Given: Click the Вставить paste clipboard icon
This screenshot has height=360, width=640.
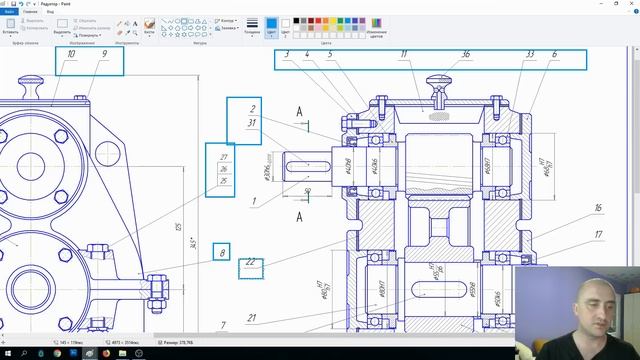Looking at the screenshot, I should [10, 23].
